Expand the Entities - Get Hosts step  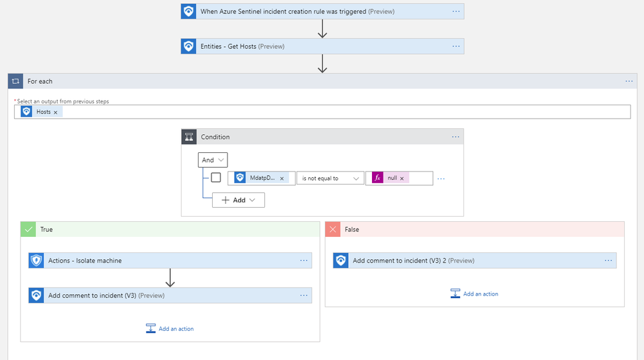click(x=322, y=46)
